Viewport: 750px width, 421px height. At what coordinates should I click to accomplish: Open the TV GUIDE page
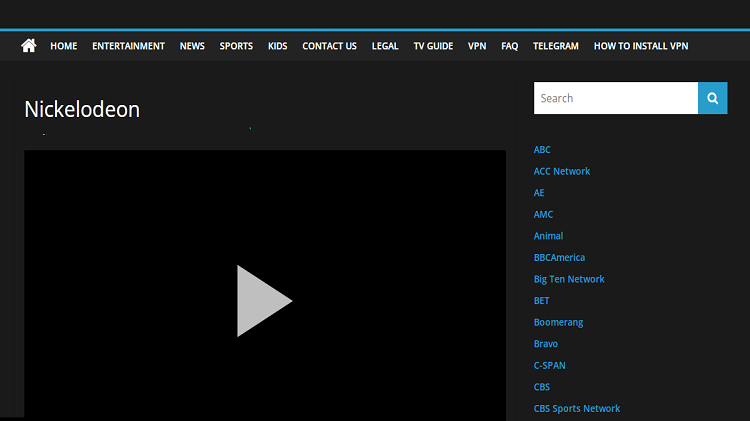click(433, 46)
